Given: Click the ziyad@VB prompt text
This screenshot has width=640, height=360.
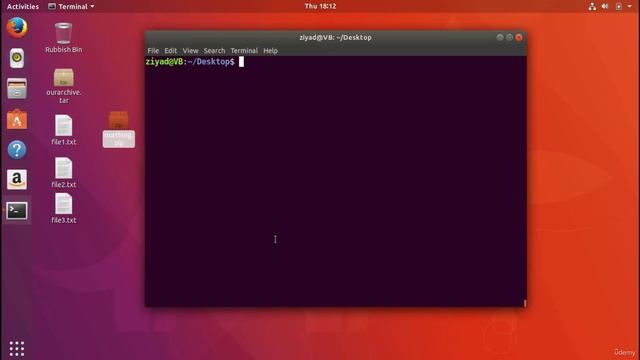Looking at the screenshot, I should tap(164, 62).
